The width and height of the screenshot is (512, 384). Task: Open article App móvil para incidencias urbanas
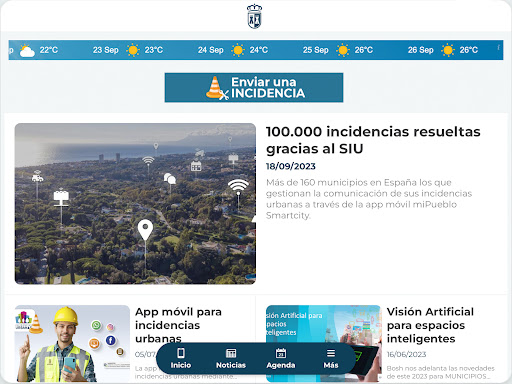178,325
